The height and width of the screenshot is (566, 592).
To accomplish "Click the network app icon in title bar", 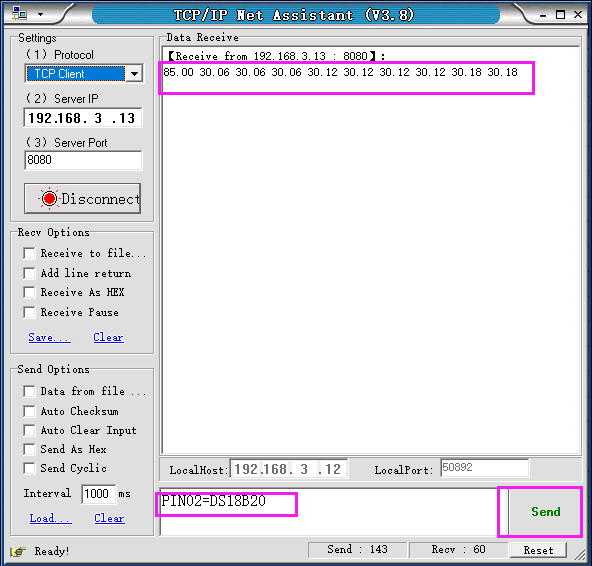I will click(19, 14).
